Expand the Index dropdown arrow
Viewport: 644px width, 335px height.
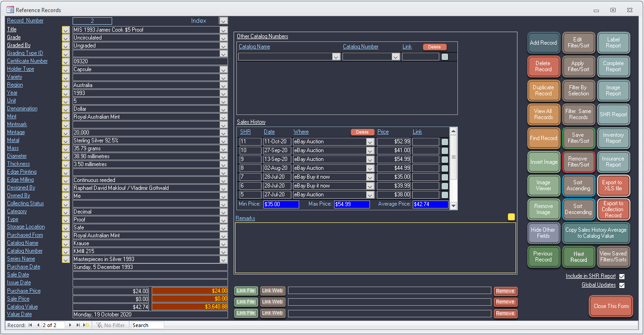[x=223, y=20]
